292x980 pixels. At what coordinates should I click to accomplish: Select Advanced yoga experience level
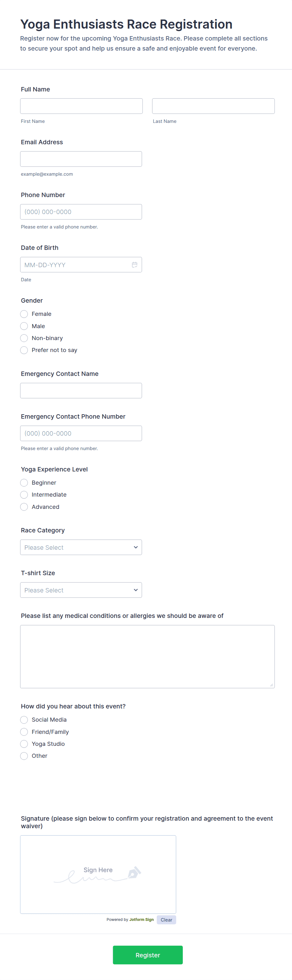point(24,507)
